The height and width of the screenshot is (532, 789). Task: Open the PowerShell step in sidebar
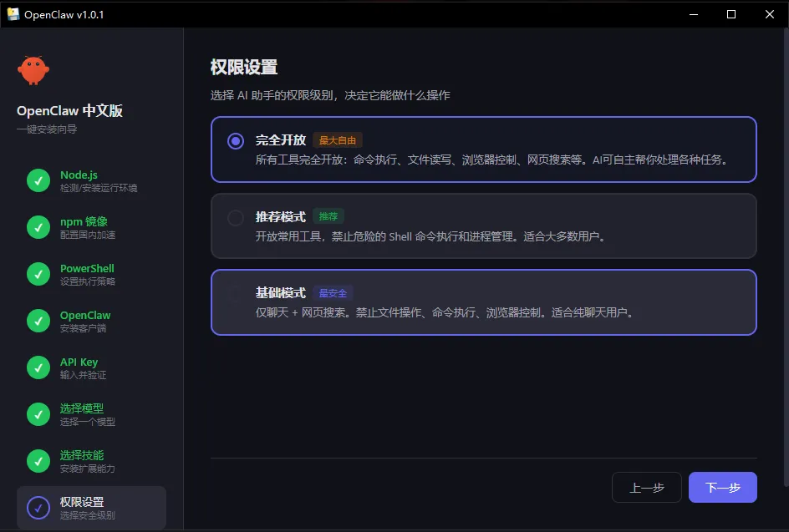coord(91,274)
